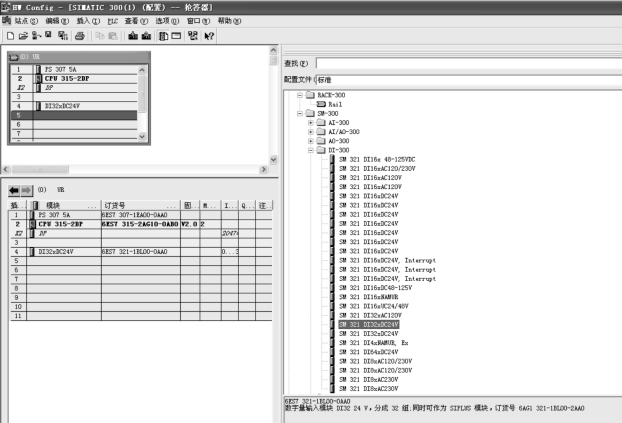Viewport: 622px width, 423px height.
Task: Click the rack window view icon
Action: (x=176, y=36)
